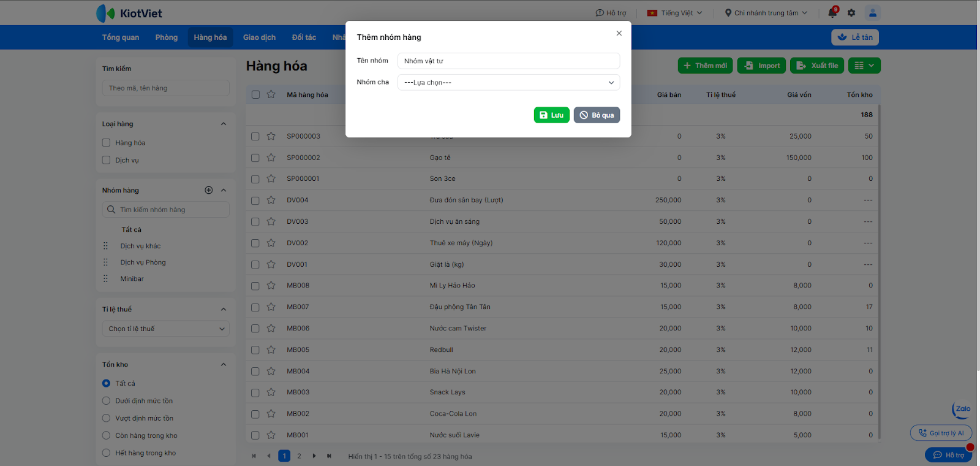Image resolution: width=980 pixels, height=466 pixels.
Task: Click the header star filter icon
Action: pyautogui.click(x=271, y=94)
